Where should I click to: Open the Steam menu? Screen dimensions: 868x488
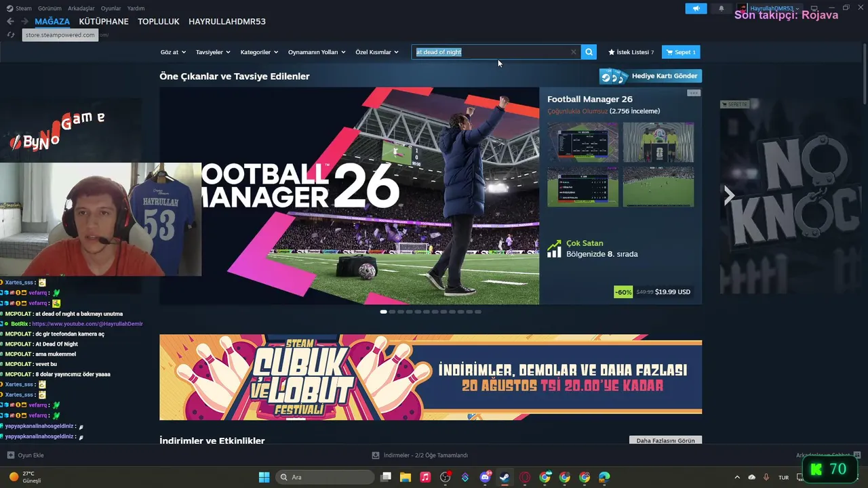[19, 8]
